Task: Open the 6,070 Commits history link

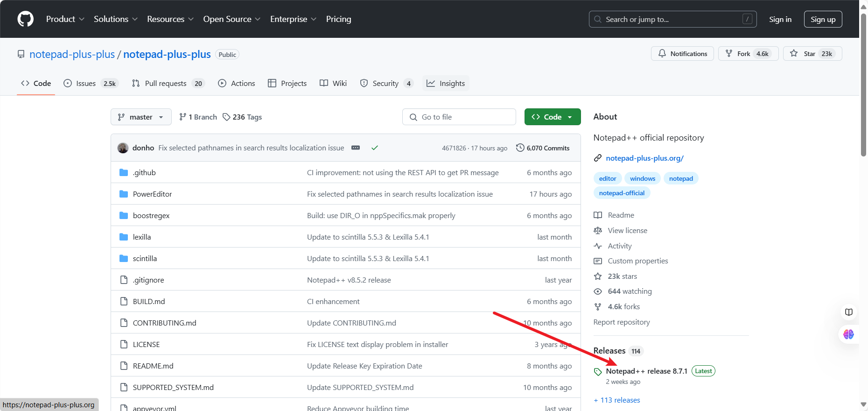Action: tap(543, 148)
